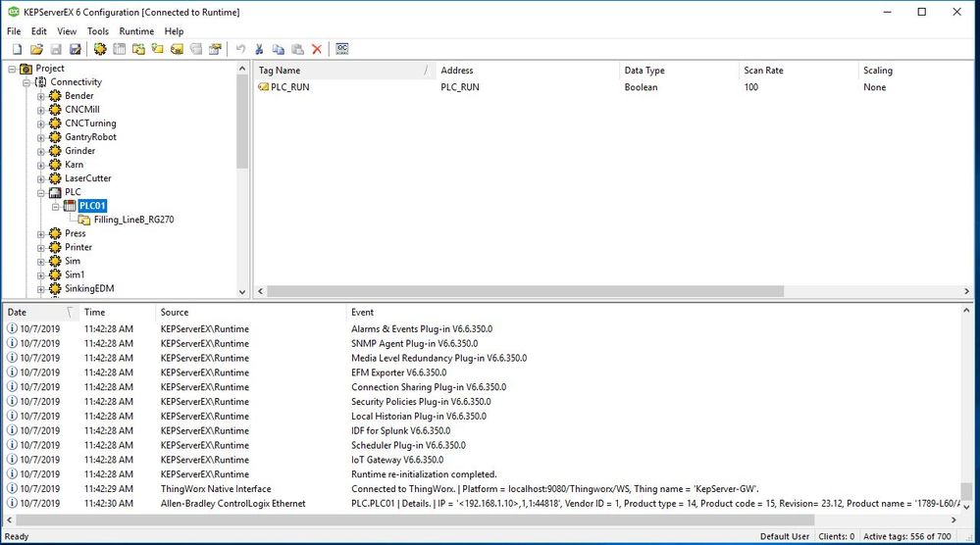Open the Tools menu
The height and width of the screenshot is (545, 980).
pos(98,31)
